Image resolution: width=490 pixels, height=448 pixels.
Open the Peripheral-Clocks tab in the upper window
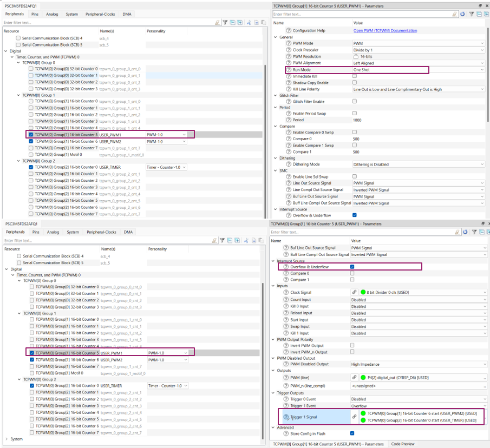point(100,14)
